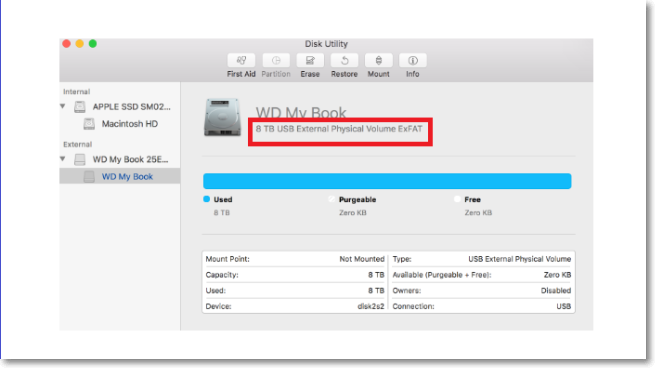Run First Aid on the disk

(x=241, y=61)
